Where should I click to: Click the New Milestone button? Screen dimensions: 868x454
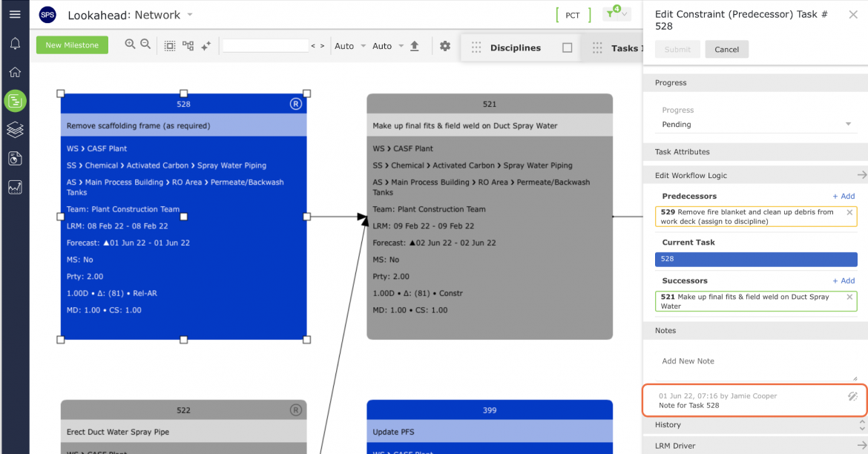point(72,45)
